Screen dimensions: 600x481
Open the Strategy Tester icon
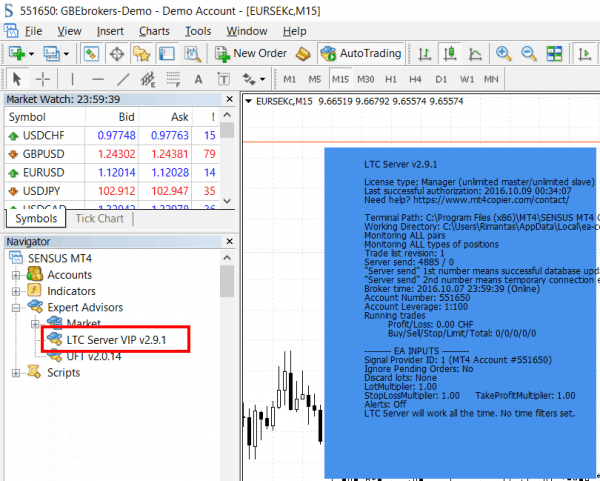click(x=192, y=54)
